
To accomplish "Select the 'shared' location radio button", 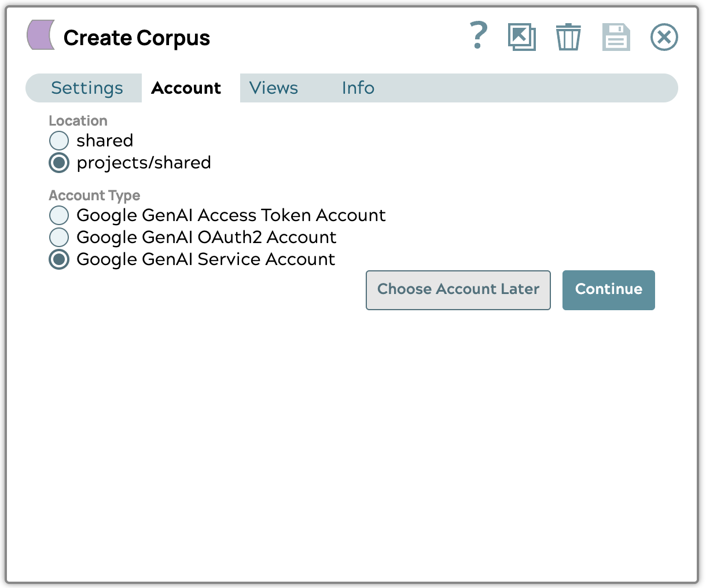I will (x=59, y=141).
